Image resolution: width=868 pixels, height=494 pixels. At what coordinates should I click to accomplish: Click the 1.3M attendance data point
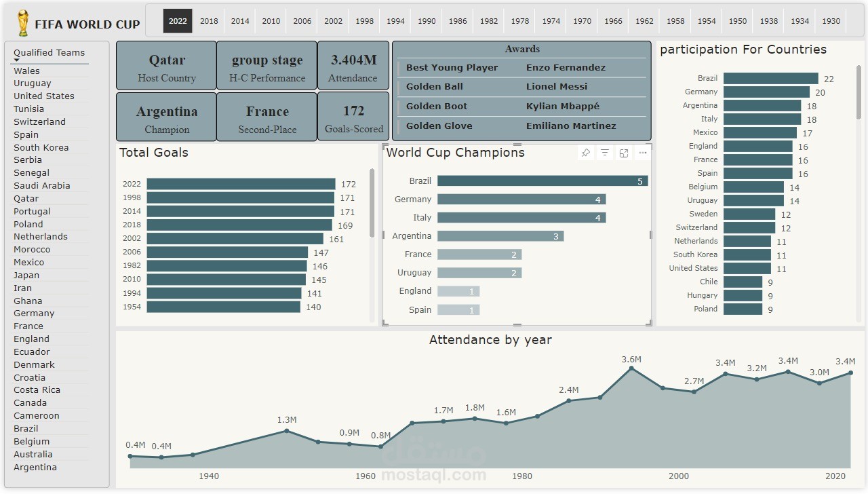[x=287, y=430]
